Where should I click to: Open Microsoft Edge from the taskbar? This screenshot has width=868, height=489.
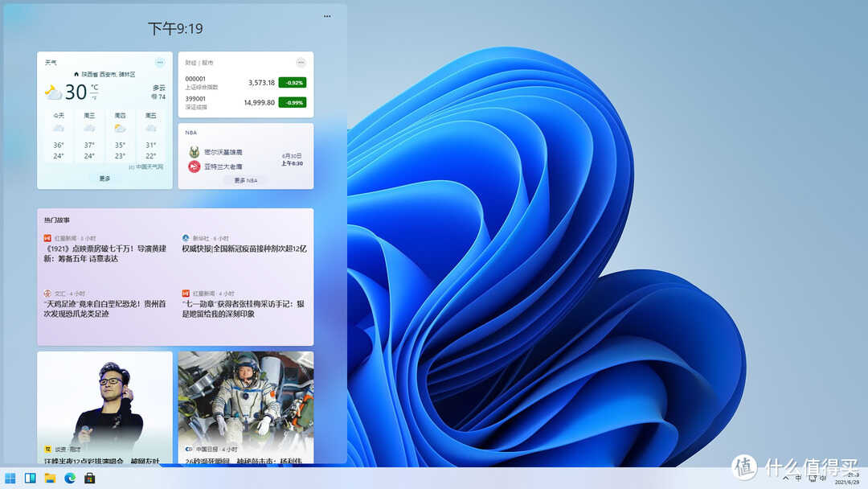[70, 479]
